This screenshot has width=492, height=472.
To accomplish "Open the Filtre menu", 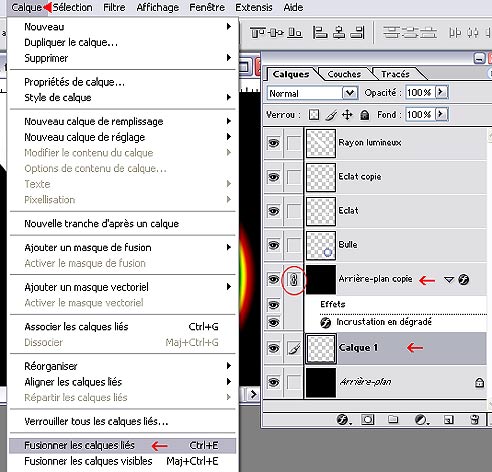I will pos(114,7).
